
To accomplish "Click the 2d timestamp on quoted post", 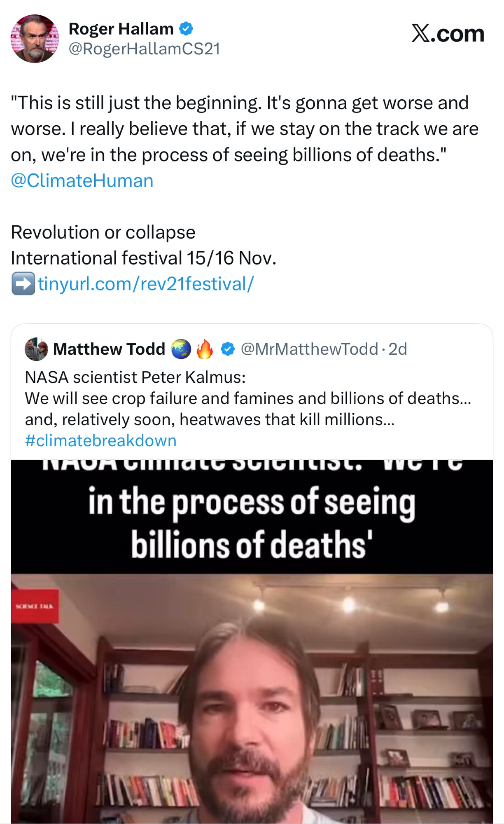I will pyautogui.click(x=398, y=349).
